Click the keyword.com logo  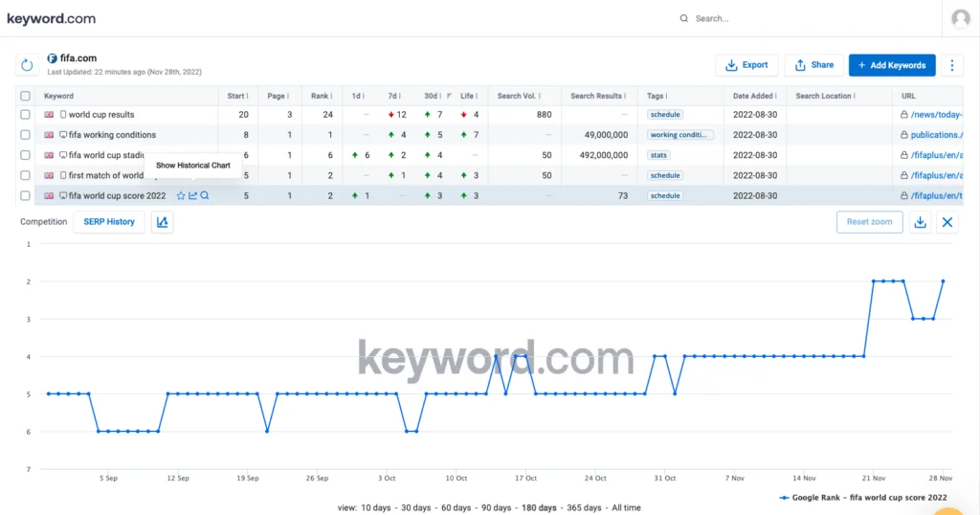52,19
